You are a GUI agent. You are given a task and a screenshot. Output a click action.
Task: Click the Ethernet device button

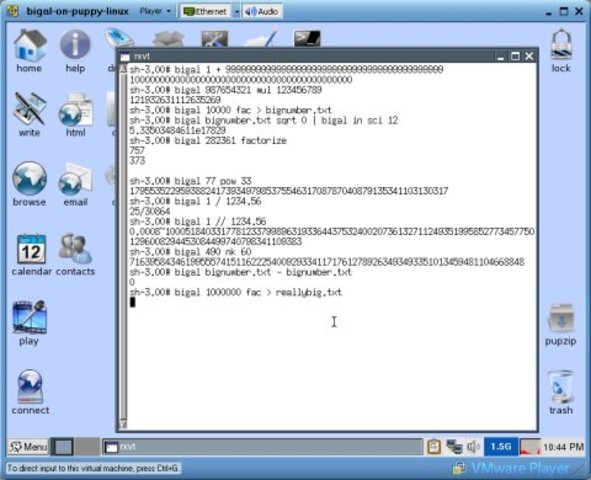coord(205,11)
